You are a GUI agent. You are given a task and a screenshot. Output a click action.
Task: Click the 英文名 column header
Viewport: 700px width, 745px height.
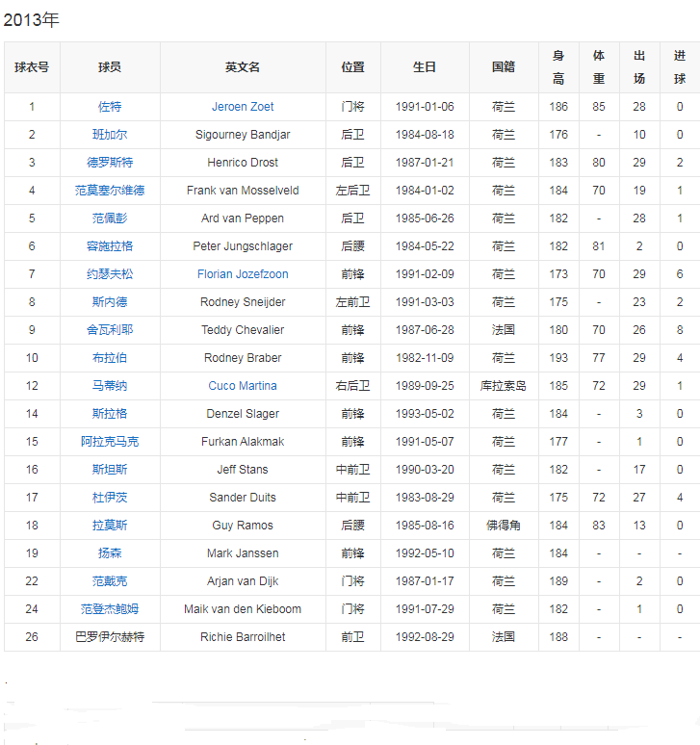coord(243,67)
